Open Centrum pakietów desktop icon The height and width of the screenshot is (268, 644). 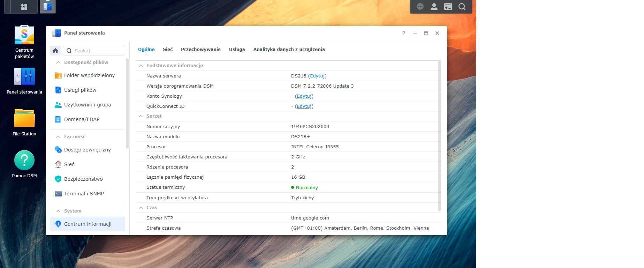click(x=24, y=42)
